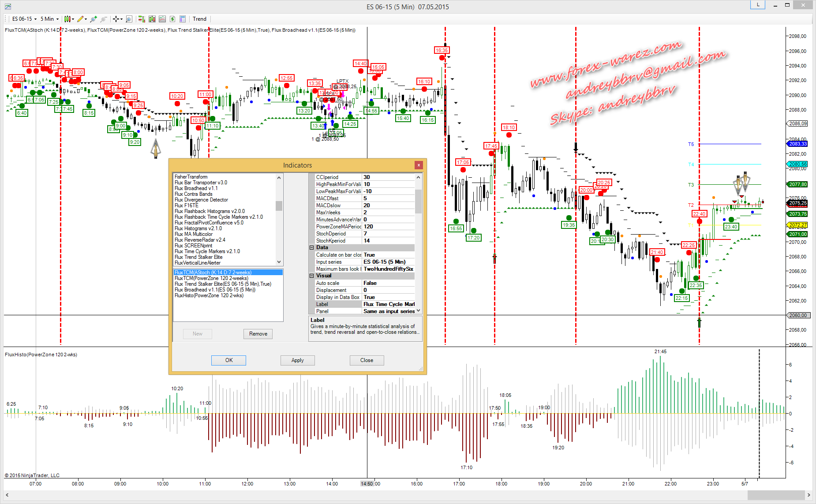Click the indicators line-chart toolbar icon

tap(162, 19)
